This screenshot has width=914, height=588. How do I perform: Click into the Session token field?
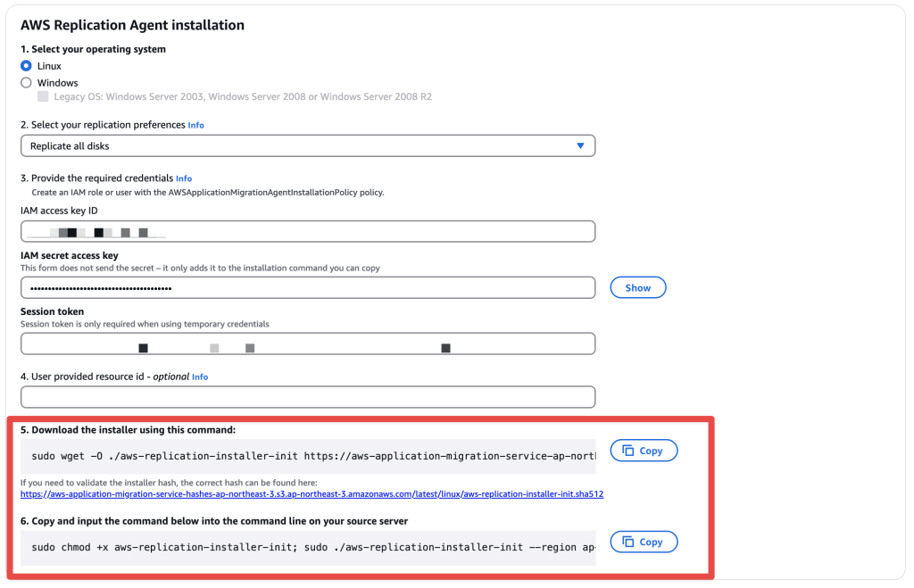(x=308, y=344)
